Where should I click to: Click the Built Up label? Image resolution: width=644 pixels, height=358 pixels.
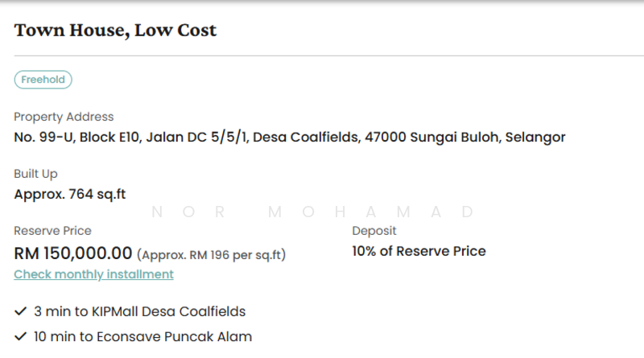35,174
